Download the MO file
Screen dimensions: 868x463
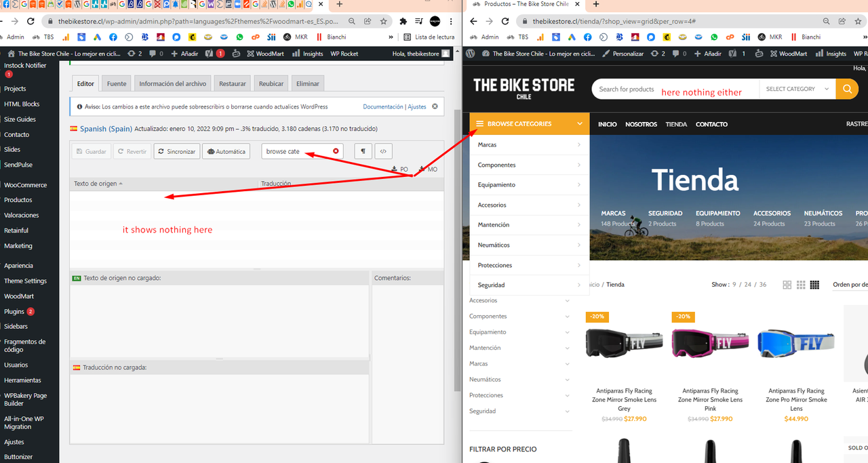428,169
